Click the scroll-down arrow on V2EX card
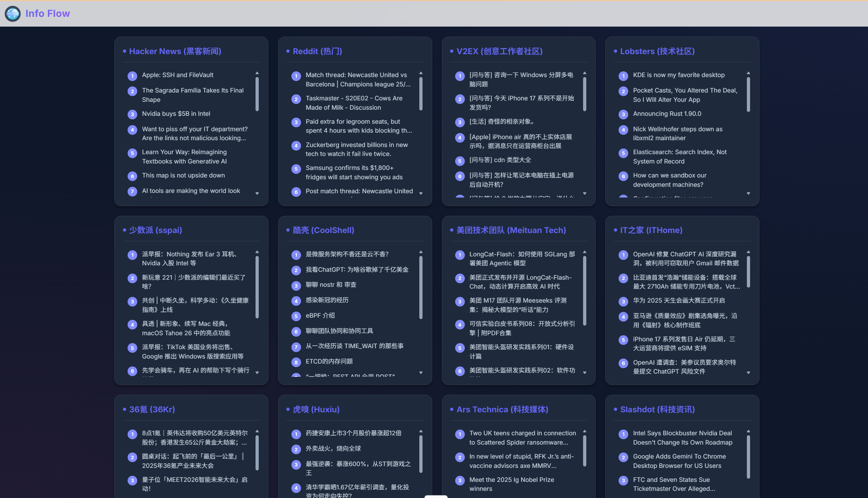The image size is (868, 498). coord(585,194)
